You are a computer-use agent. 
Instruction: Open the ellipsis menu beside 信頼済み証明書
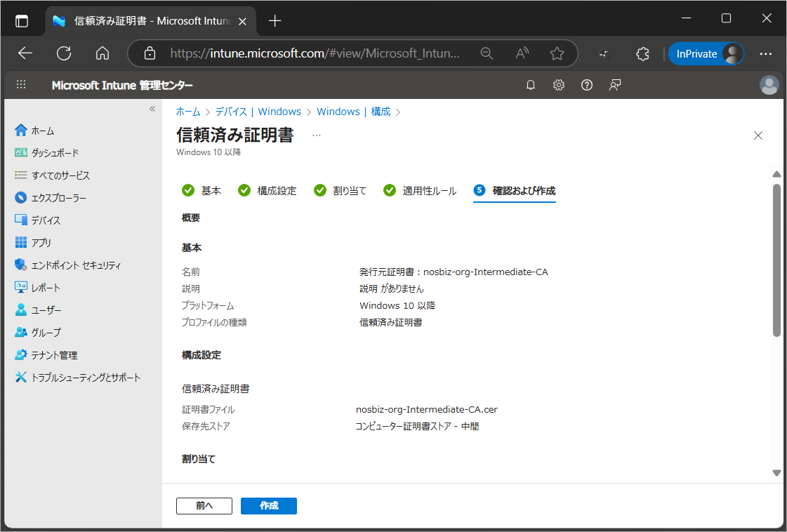317,135
